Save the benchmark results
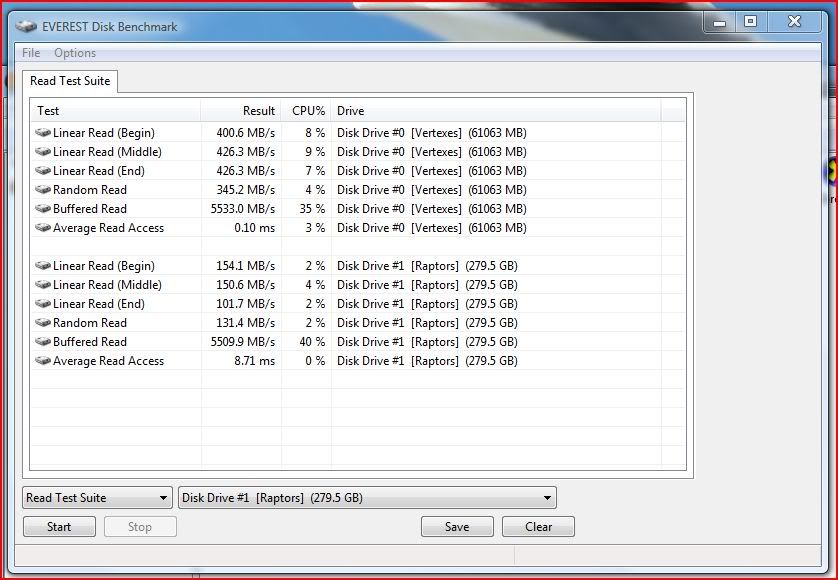Screen dimensions: 838x580 click(x=457, y=527)
